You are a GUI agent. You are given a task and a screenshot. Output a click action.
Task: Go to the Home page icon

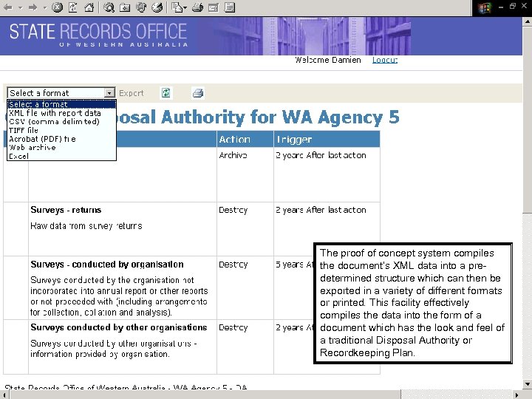click(89, 7)
